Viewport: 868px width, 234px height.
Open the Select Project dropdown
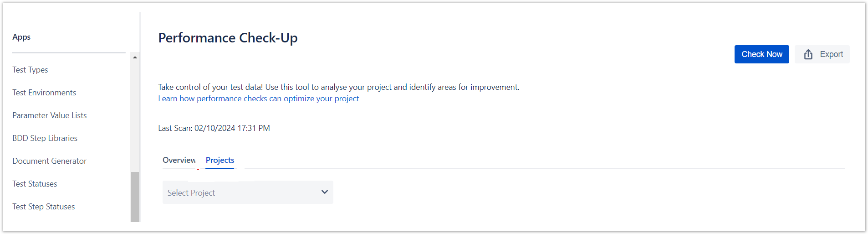pos(248,192)
